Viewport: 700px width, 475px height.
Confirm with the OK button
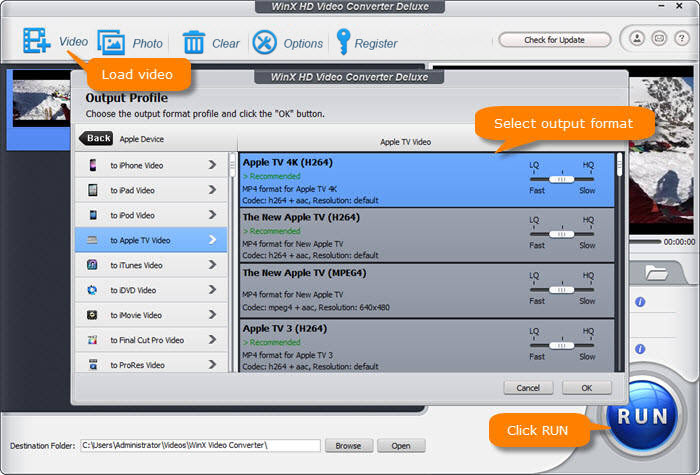(587, 388)
